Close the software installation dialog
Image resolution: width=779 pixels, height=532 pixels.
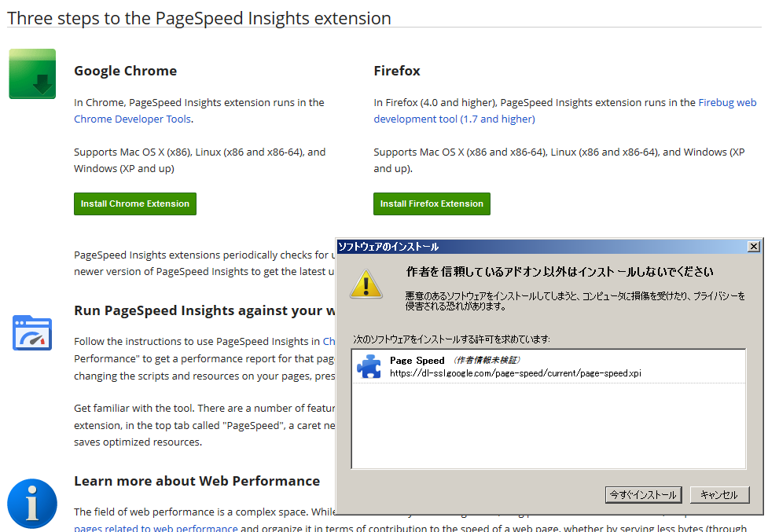[754, 247]
